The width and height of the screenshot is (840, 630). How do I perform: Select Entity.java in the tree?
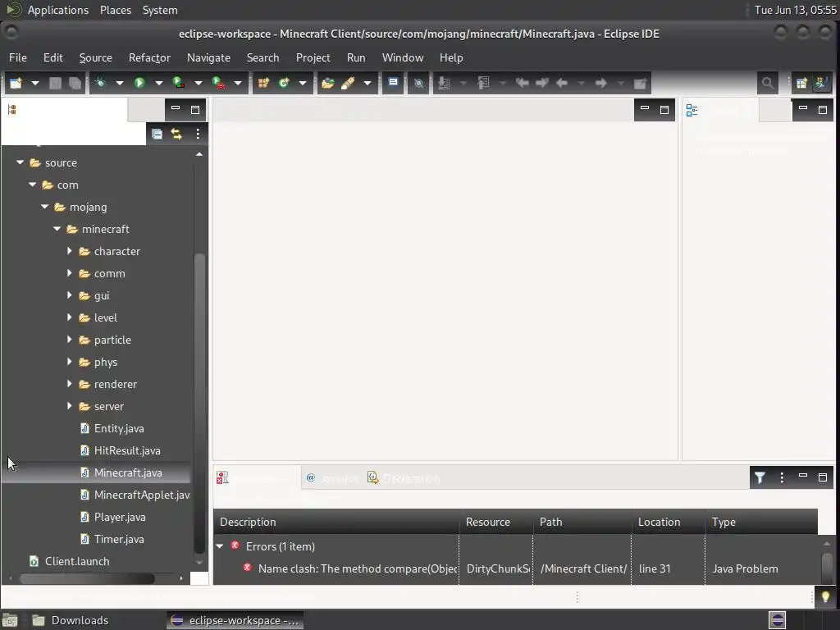119,428
